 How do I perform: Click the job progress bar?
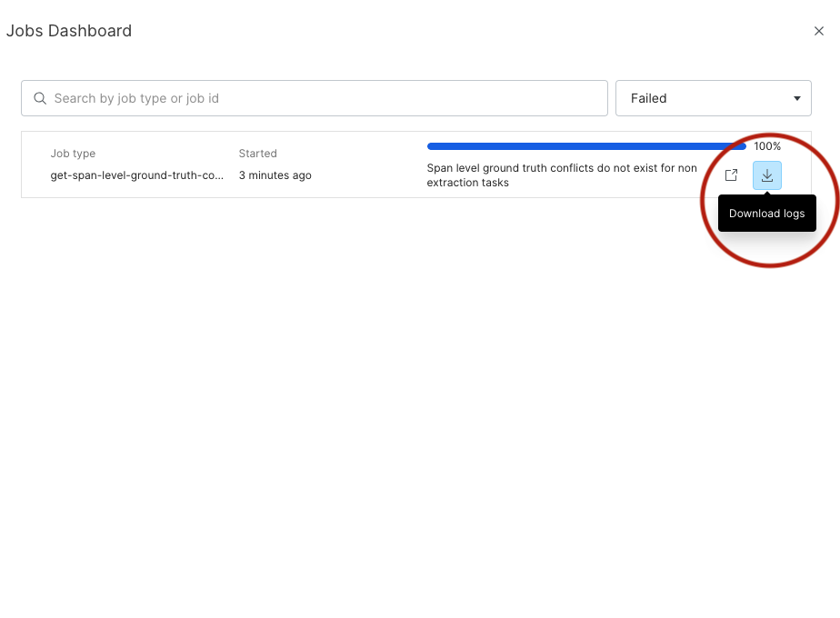point(586,146)
